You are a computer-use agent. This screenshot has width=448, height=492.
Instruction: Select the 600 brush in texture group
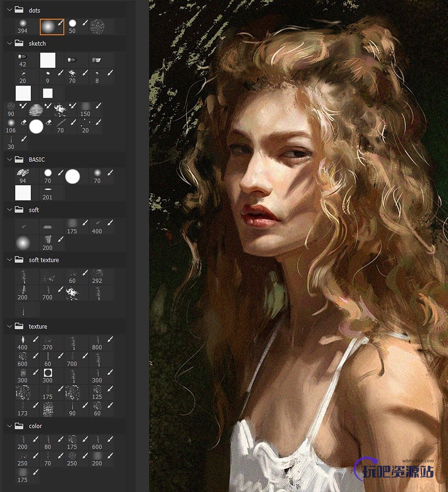(x=27, y=360)
